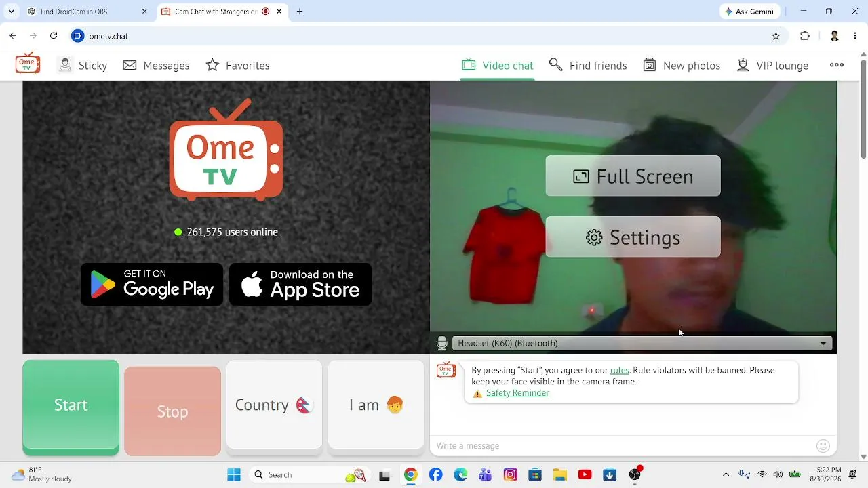Open the Sticky profile section
Image resolution: width=868 pixels, height=488 pixels.
coord(83,65)
